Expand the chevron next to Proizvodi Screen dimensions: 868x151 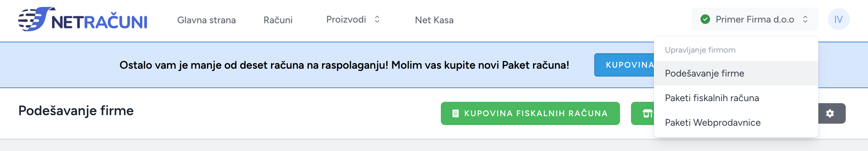(377, 19)
